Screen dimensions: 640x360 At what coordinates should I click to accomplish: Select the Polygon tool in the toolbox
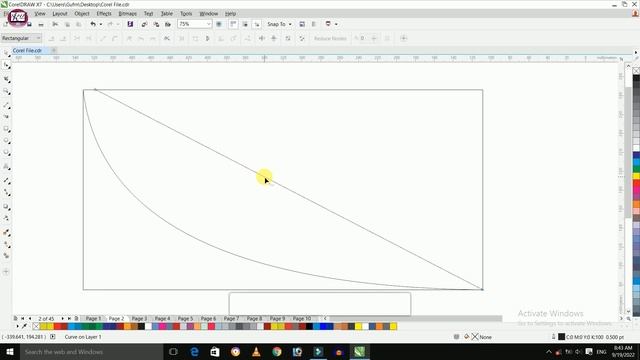[x=7, y=153]
